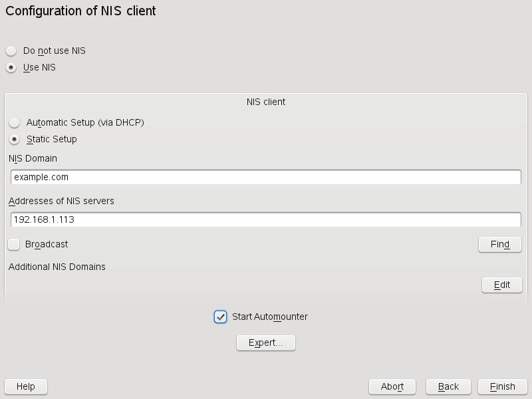Uncheck the Start Automounter checkbox
The width and height of the screenshot is (532, 399).
click(x=221, y=317)
